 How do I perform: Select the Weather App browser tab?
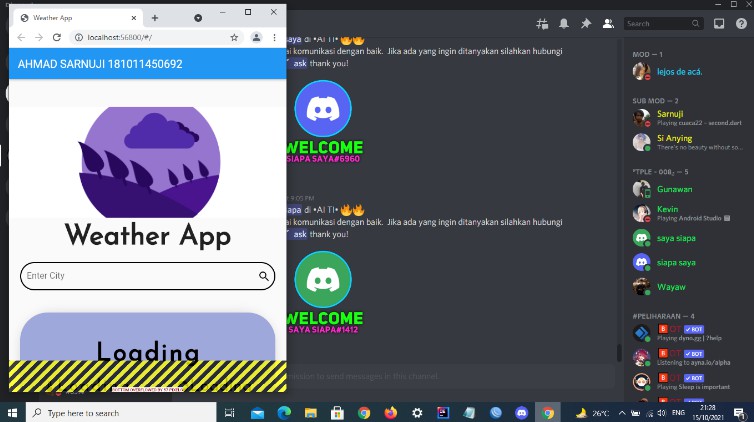[78, 18]
